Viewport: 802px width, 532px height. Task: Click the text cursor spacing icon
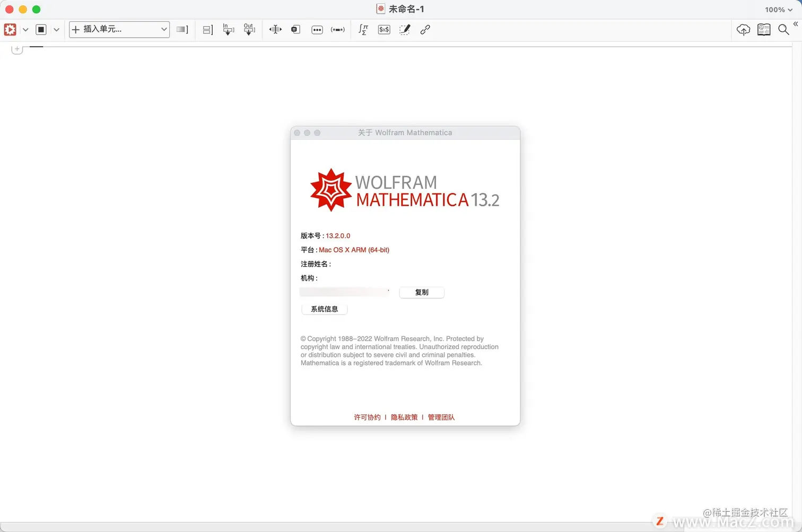coord(275,30)
